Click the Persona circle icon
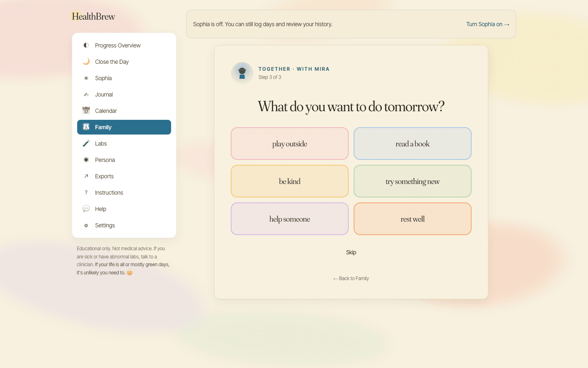This screenshot has height=368, width=588. click(x=86, y=160)
